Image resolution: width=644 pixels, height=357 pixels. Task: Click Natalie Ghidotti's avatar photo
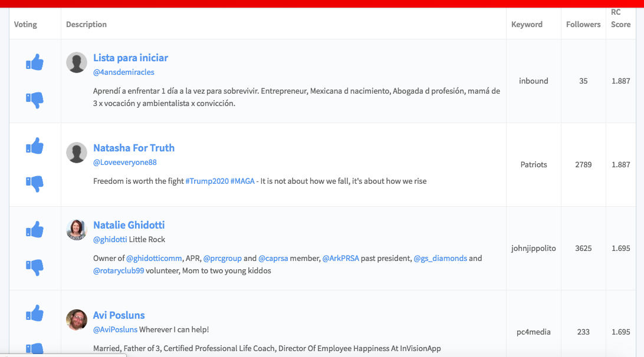coord(77,229)
